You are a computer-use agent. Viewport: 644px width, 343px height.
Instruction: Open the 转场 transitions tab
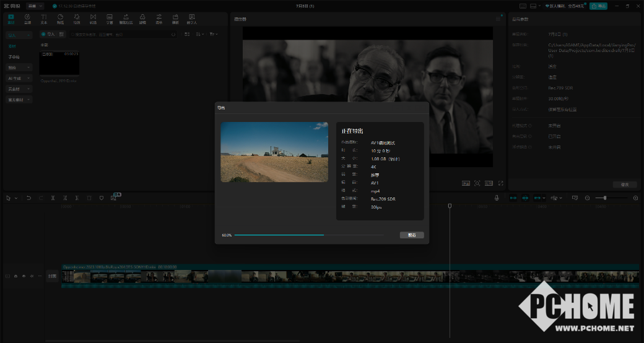[94, 19]
